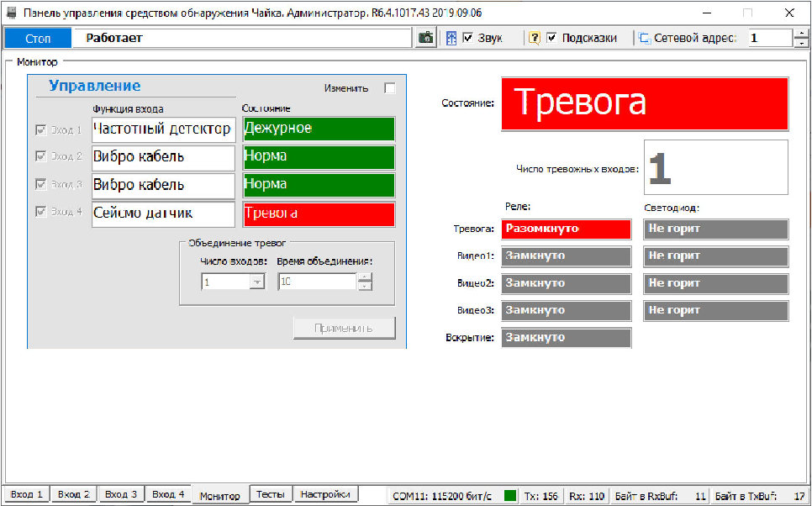Toggle the Вход 4 checkbox
Viewport: 812px width, 506px height.
pyautogui.click(x=40, y=211)
